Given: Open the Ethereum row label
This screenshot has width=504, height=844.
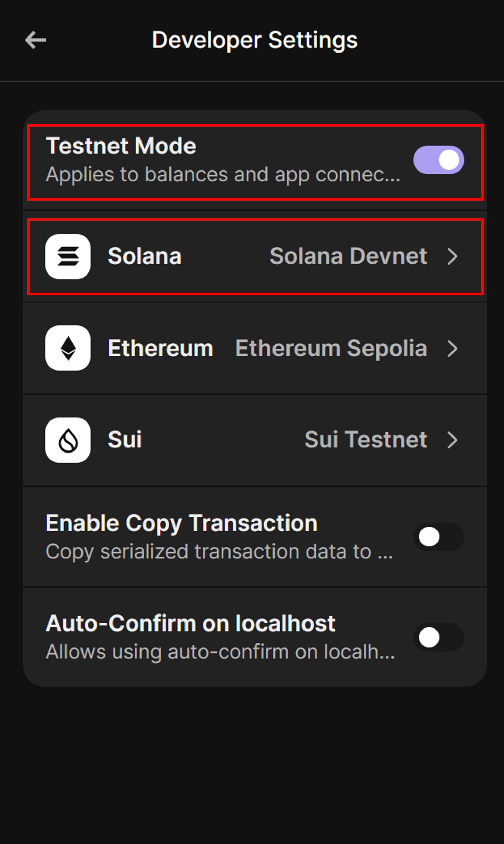Looking at the screenshot, I should (161, 348).
